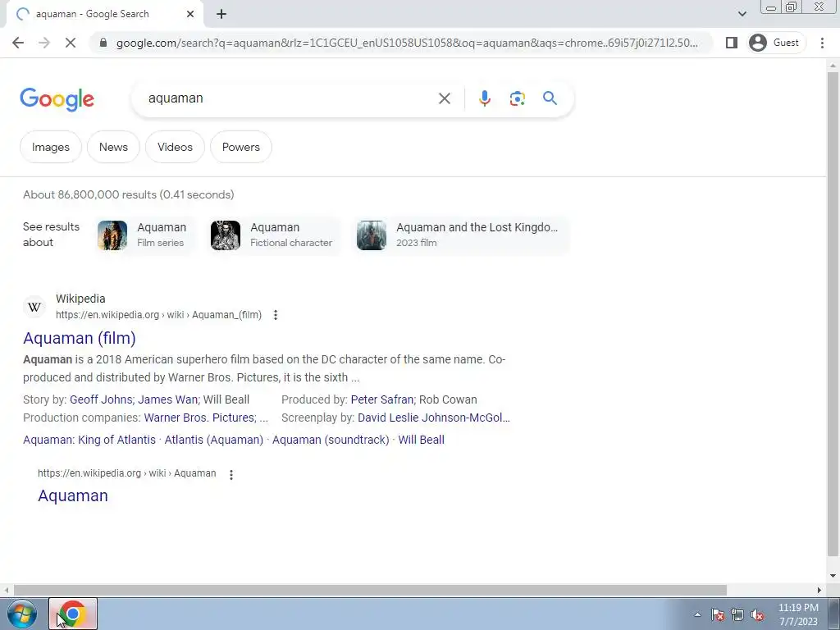Open options for wiki › Aquaman result
The image size is (840, 630).
(x=231, y=475)
